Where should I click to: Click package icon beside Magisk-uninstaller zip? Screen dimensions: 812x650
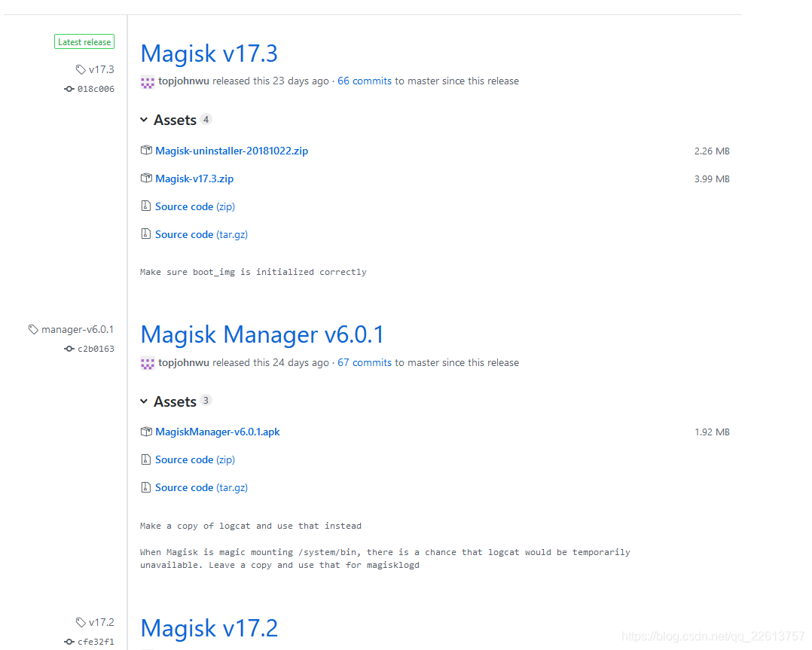[146, 150]
